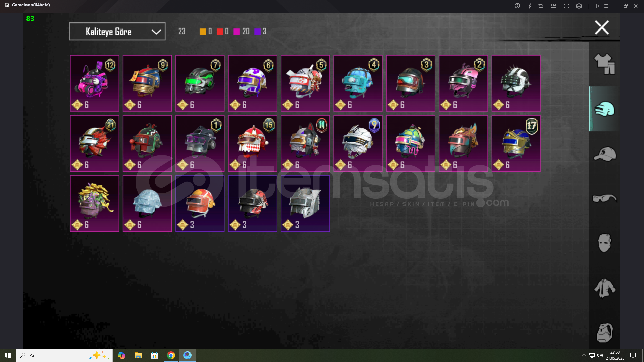The image size is (644, 362).
Task: Select the ice crystal helmet
Action: (x=147, y=203)
